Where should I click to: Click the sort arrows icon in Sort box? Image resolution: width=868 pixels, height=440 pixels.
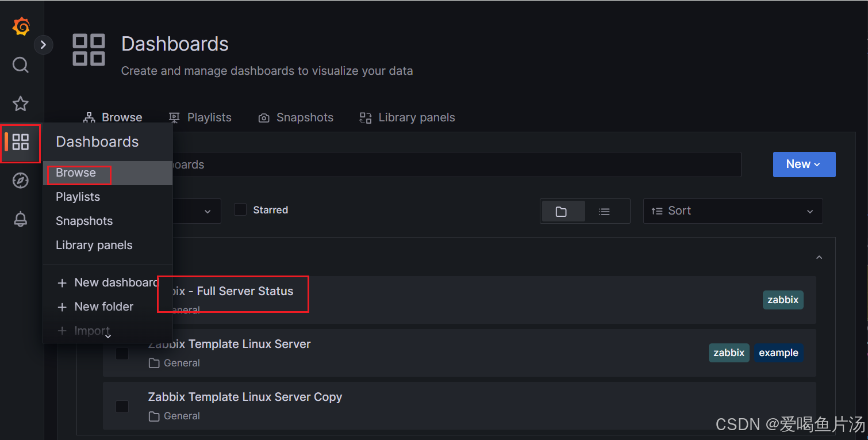tap(657, 211)
